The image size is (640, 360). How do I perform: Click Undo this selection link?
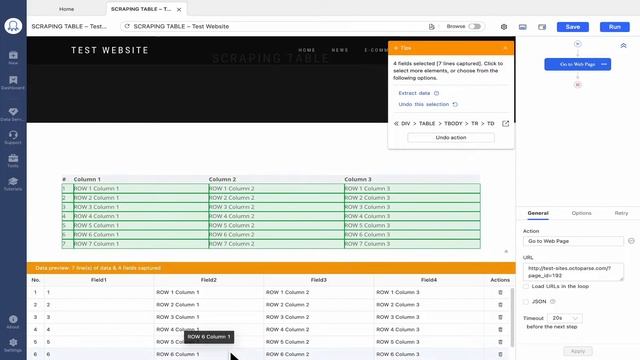pyautogui.click(x=424, y=104)
